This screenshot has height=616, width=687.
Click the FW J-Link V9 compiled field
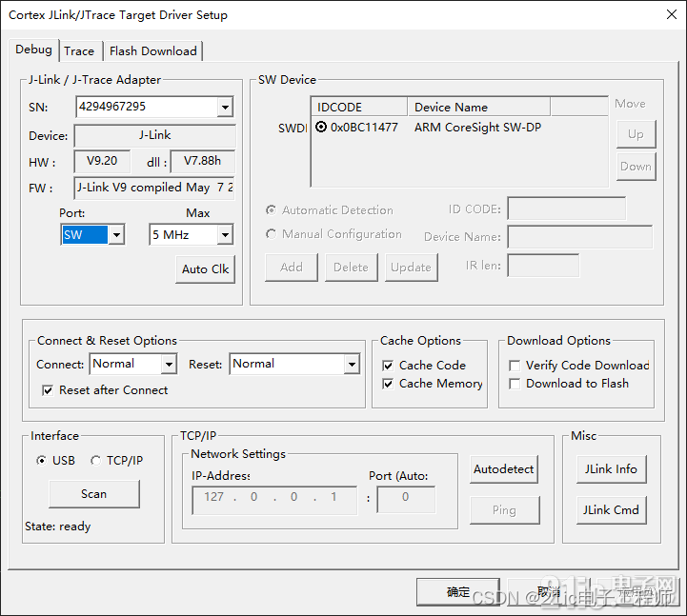pyautogui.click(x=154, y=188)
